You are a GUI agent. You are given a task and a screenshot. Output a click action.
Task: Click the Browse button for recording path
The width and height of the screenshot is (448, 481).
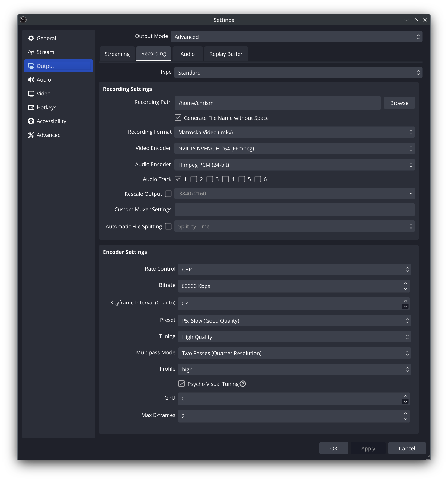[399, 103]
